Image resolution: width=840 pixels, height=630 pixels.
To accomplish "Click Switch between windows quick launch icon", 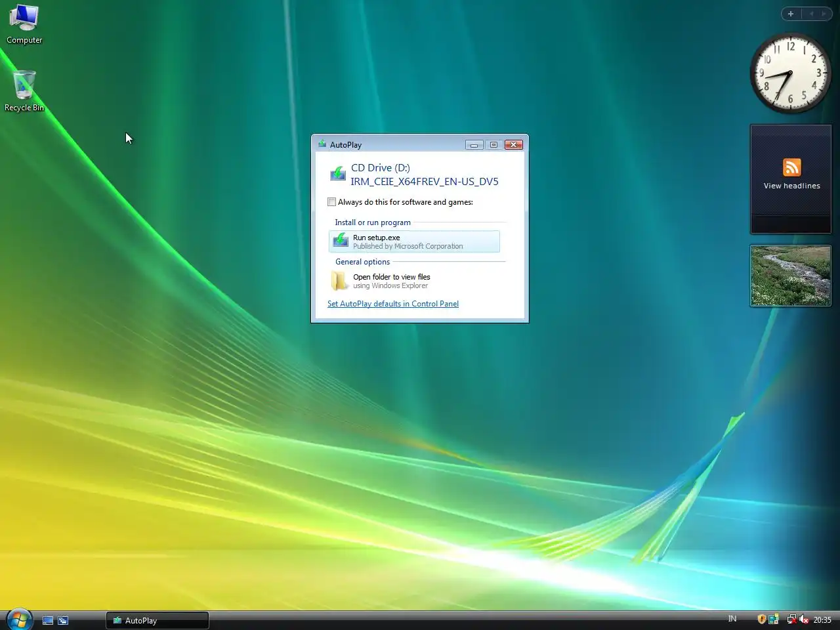I will tap(63, 620).
